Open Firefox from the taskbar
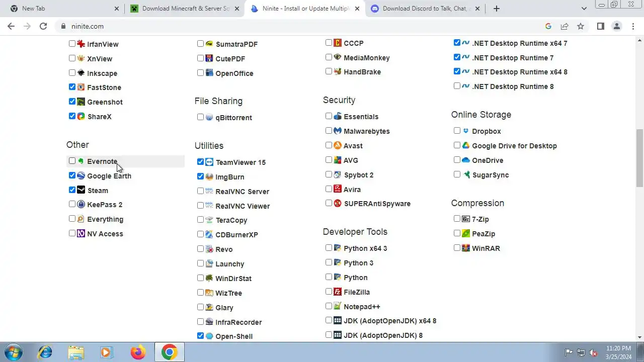The height and width of the screenshot is (362, 644). [138, 352]
